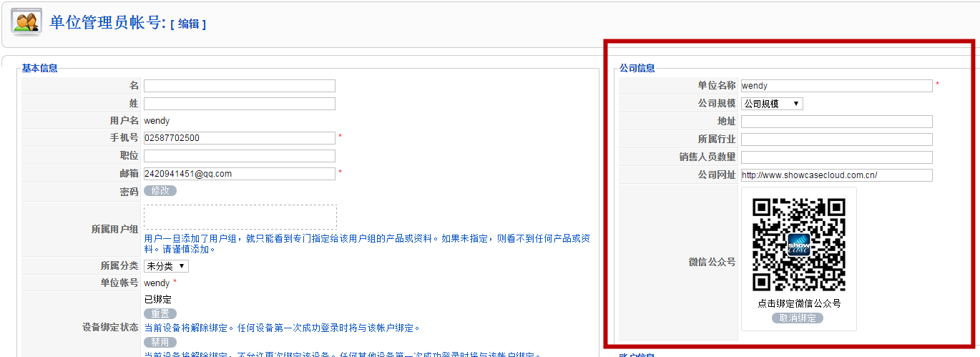Click the 名 input field
Viewport: 980px width, 357px height.
pyautogui.click(x=240, y=86)
